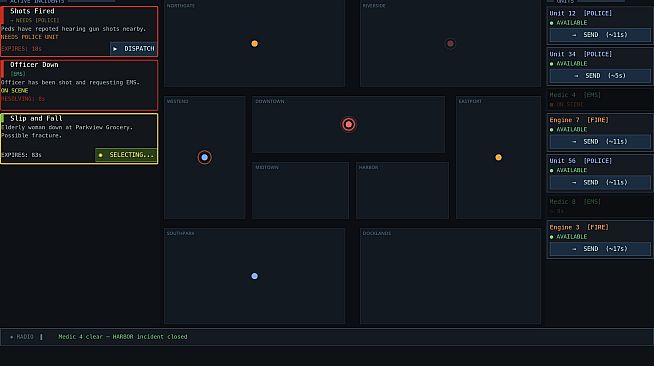Click the SELECTING button on Slip and Fall

tap(126, 155)
